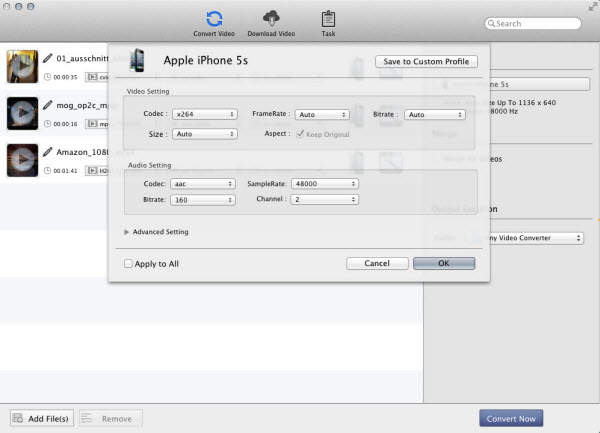
Task: Switch to Download Video tab
Action: (x=271, y=24)
